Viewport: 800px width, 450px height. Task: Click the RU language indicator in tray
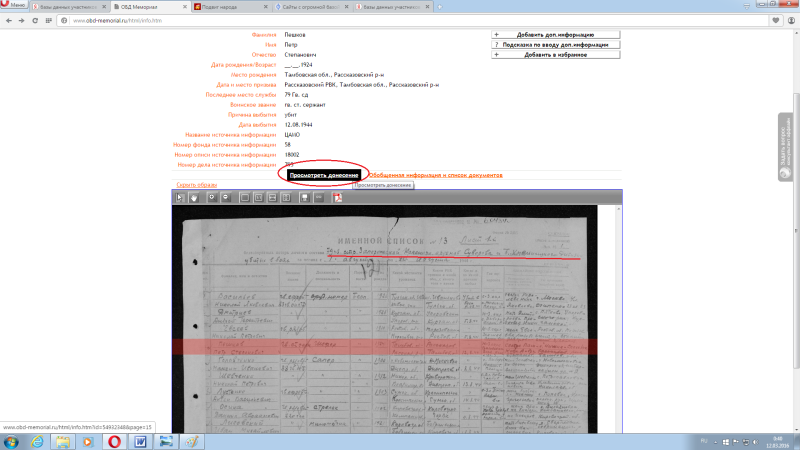click(704, 441)
